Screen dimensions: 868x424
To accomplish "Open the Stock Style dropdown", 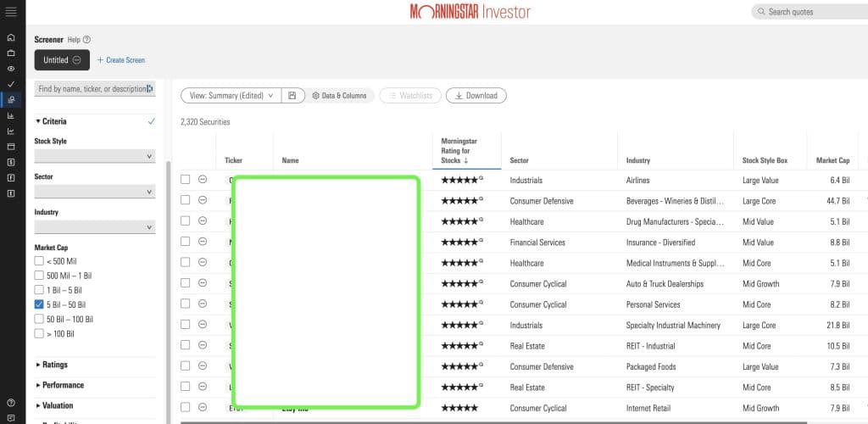I will tap(95, 156).
